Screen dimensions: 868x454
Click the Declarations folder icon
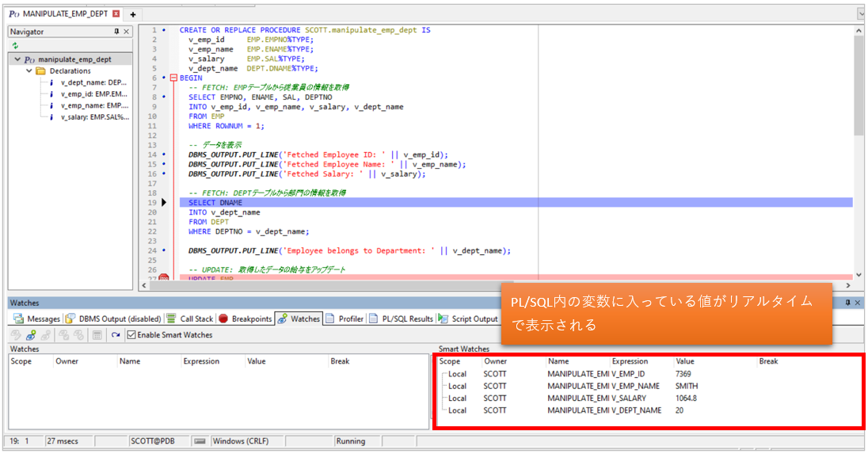click(x=40, y=71)
